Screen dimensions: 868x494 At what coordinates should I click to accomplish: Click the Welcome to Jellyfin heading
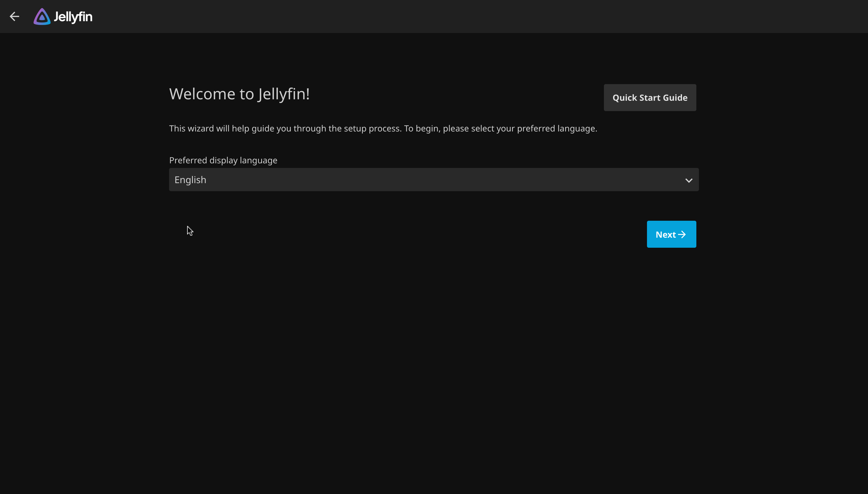pyautogui.click(x=239, y=94)
